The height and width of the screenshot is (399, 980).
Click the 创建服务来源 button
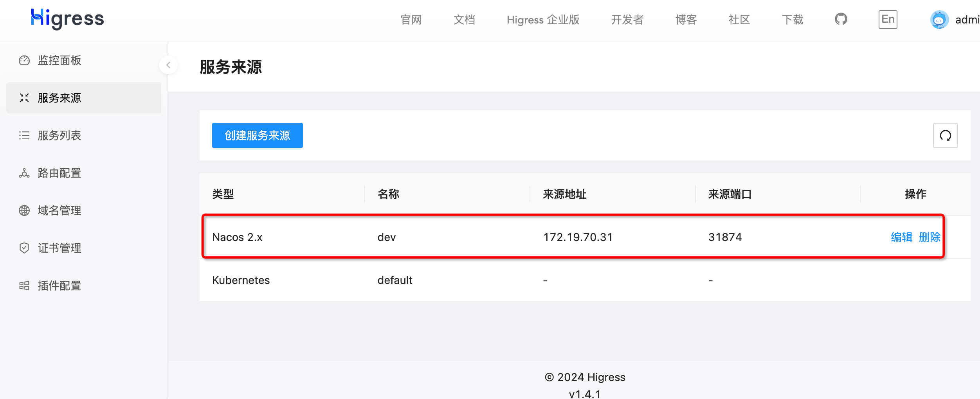point(258,135)
